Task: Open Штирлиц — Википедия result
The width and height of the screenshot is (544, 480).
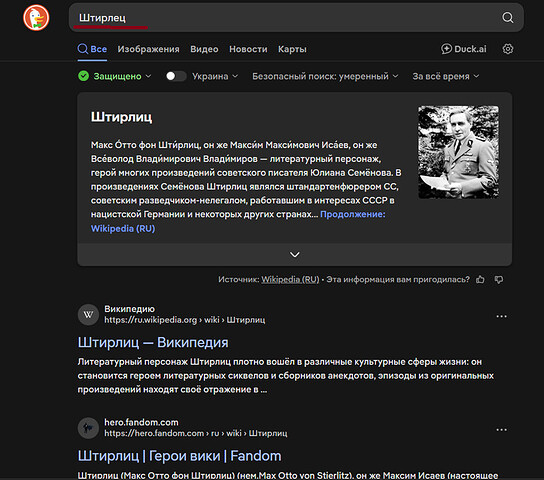Action: [153, 342]
